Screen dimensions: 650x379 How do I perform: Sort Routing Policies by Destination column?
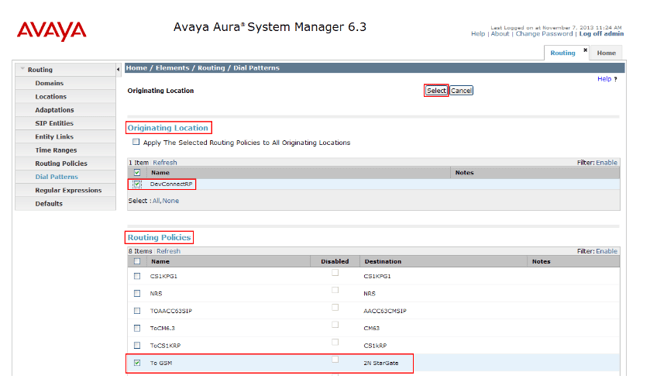point(383,262)
